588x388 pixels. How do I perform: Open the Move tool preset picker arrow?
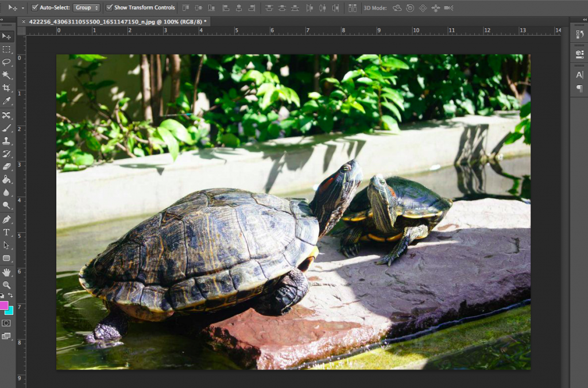point(23,8)
